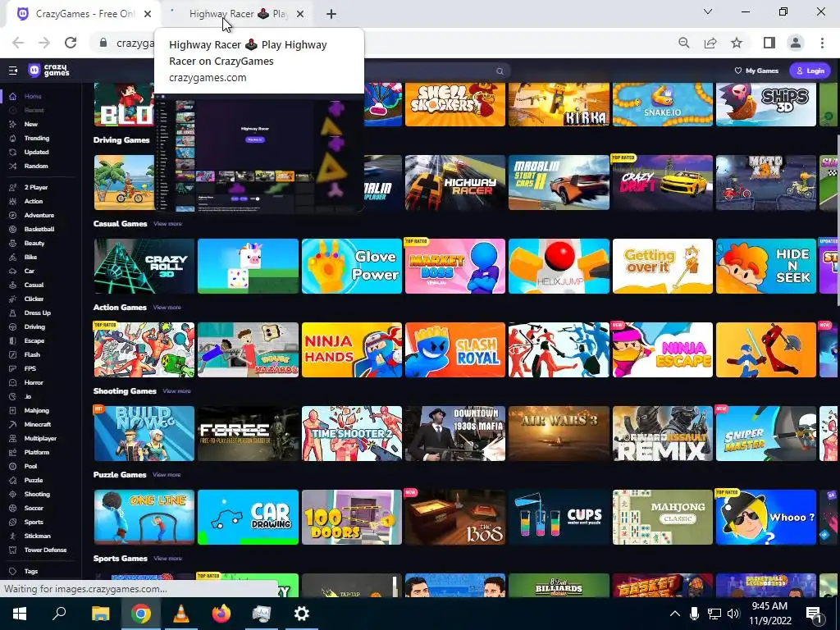Go back to the previous page
The width and height of the screenshot is (840, 630).
[18, 43]
